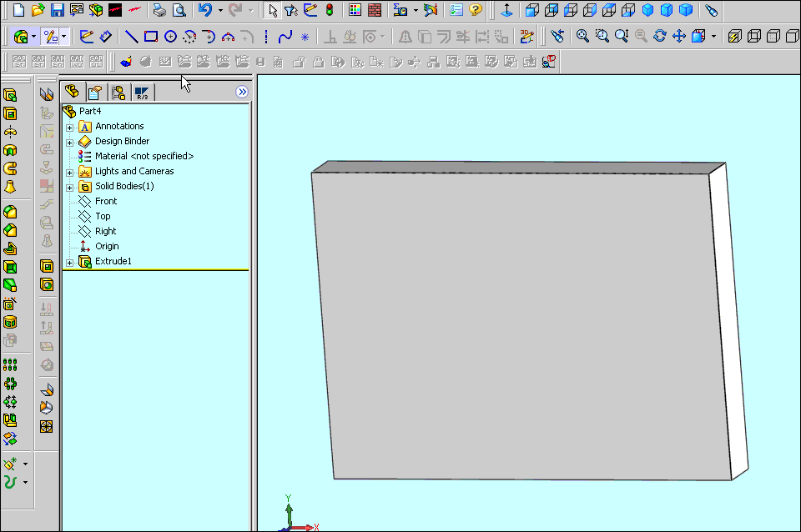Click Smart Dimension tool
Image resolution: width=801 pixels, height=532 pixels.
point(106,36)
